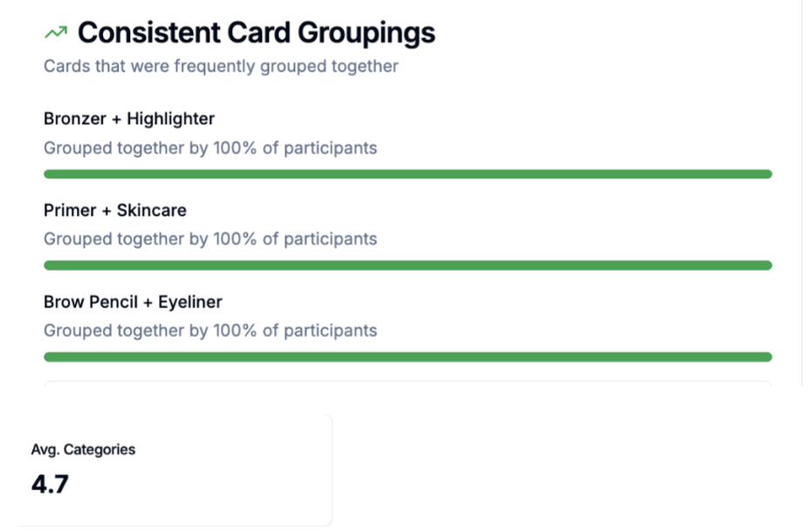812x531 pixels.
Task: Click the word Eyeliner in third grouping
Action: (x=190, y=302)
